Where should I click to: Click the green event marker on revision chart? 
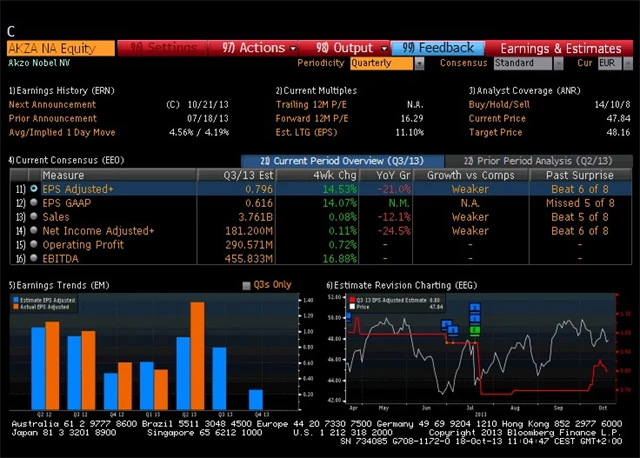474,330
